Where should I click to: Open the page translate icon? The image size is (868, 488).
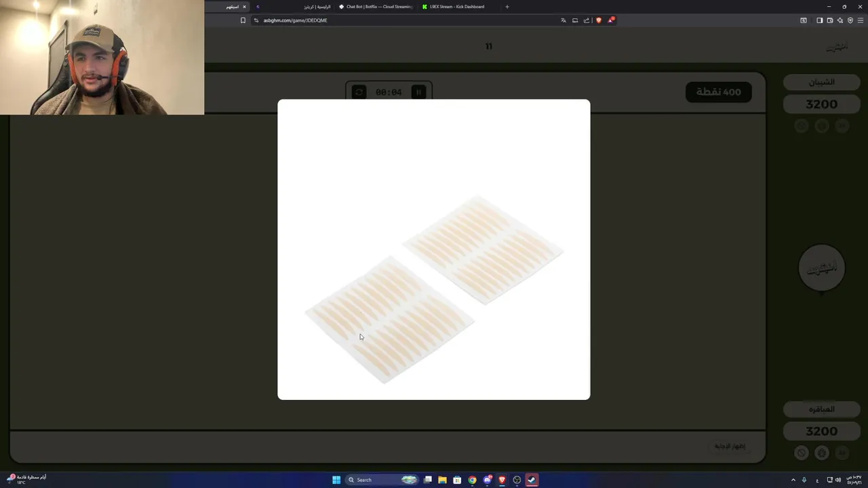(x=563, y=20)
